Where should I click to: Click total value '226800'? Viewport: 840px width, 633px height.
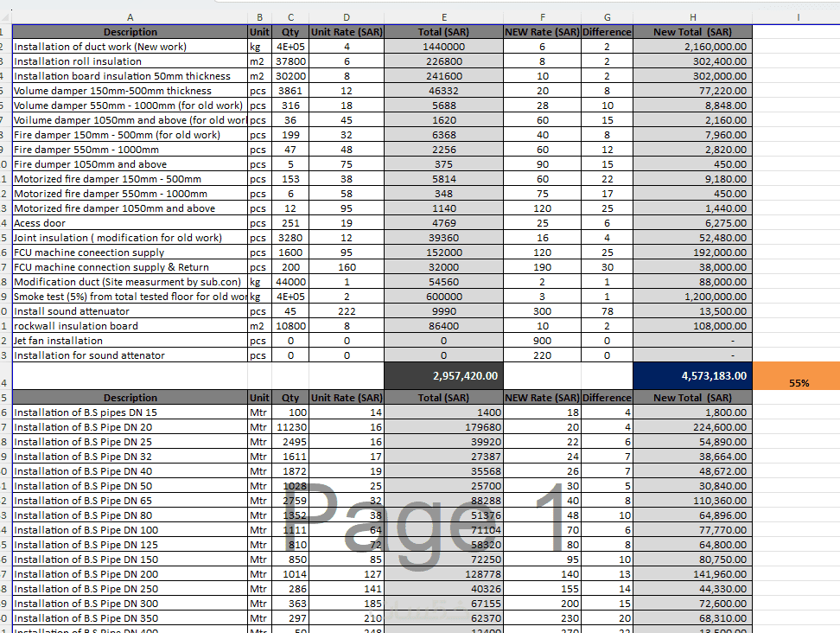tap(443, 61)
